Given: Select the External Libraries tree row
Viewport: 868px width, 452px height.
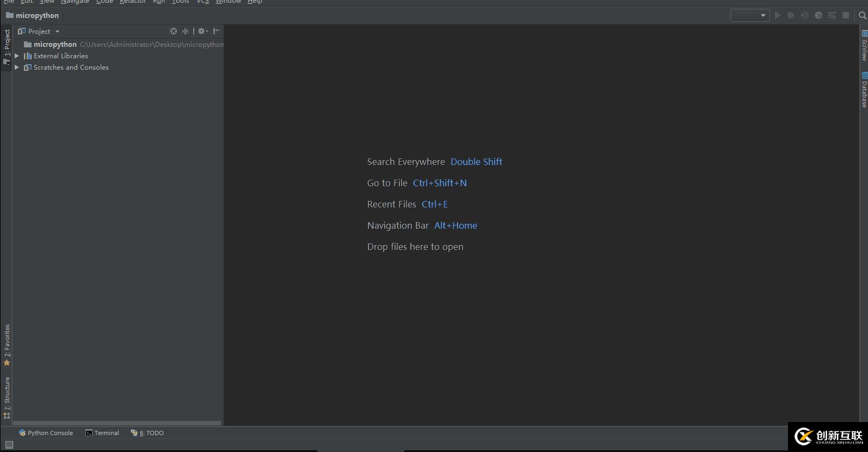Looking at the screenshot, I should pos(118,56).
